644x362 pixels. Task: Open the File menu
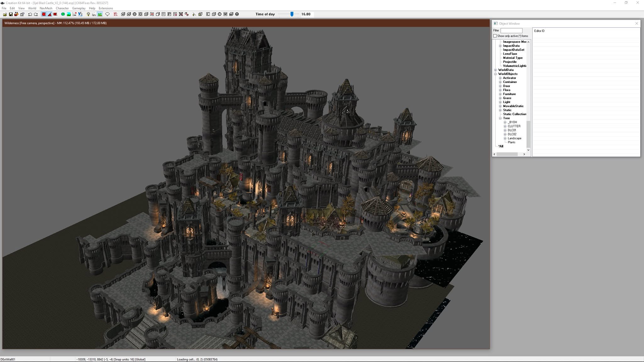[4, 8]
